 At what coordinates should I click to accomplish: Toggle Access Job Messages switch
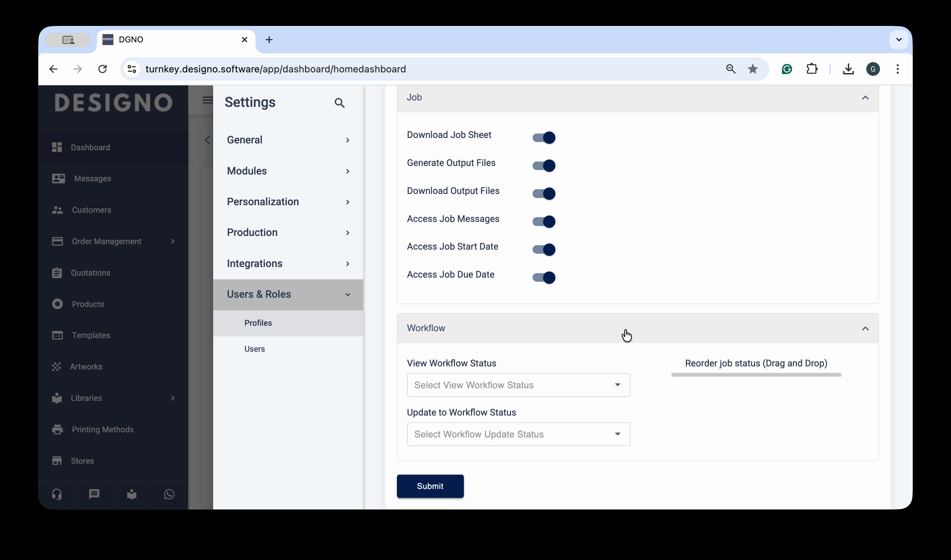(544, 221)
